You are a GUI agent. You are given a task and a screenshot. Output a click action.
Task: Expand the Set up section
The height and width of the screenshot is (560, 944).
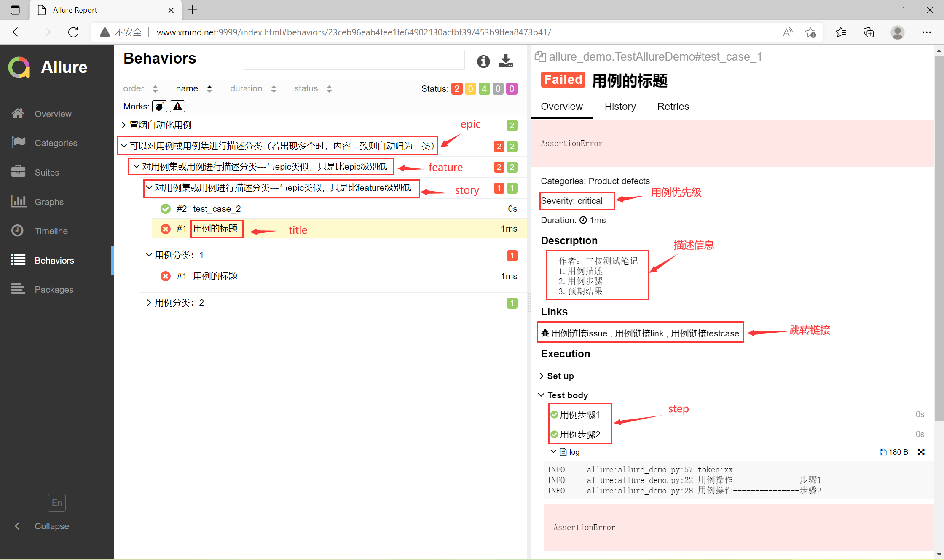tap(560, 376)
